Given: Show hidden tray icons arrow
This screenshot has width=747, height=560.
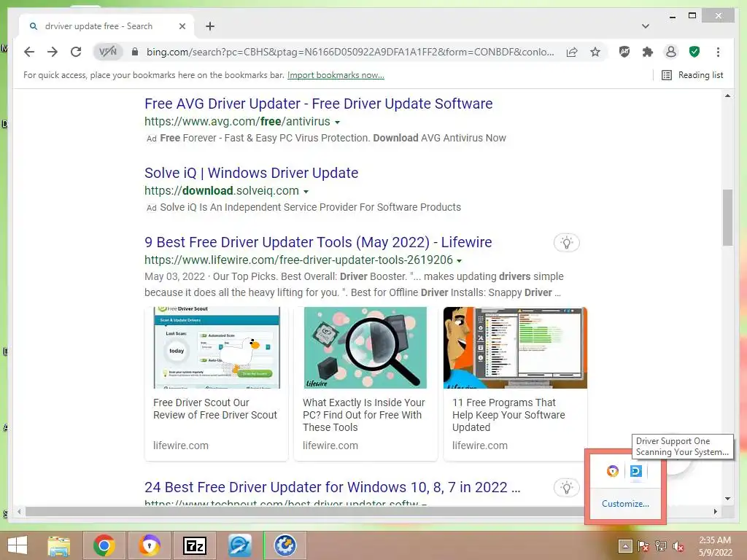Looking at the screenshot, I should tap(625, 546).
